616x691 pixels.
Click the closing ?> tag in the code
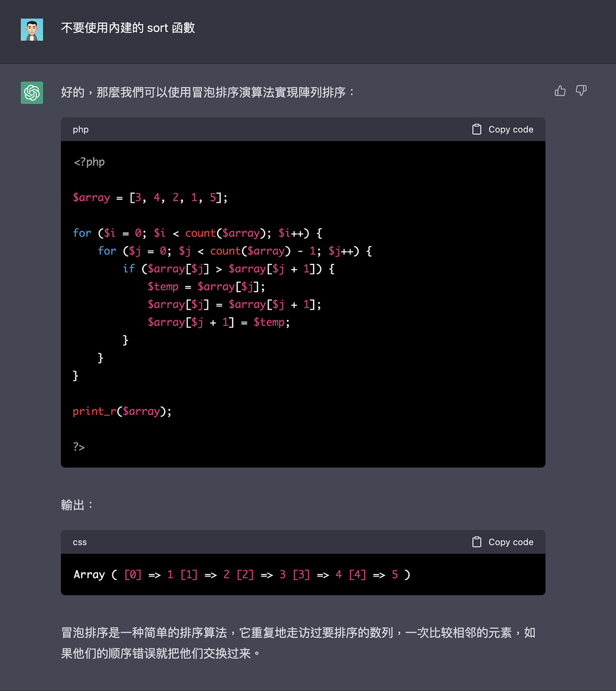79,447
